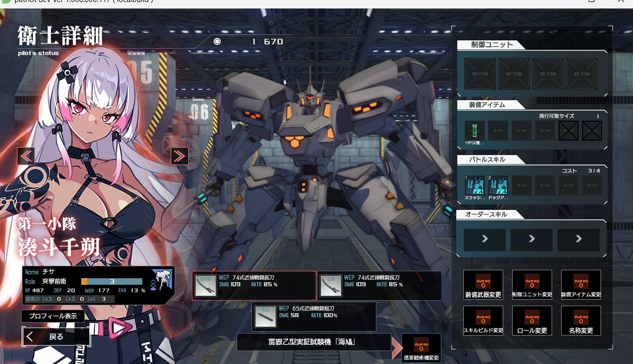This screenshot has width=633, height=364.
Task: Click the 突撃前衛 role text
Action: pos(54,282)
